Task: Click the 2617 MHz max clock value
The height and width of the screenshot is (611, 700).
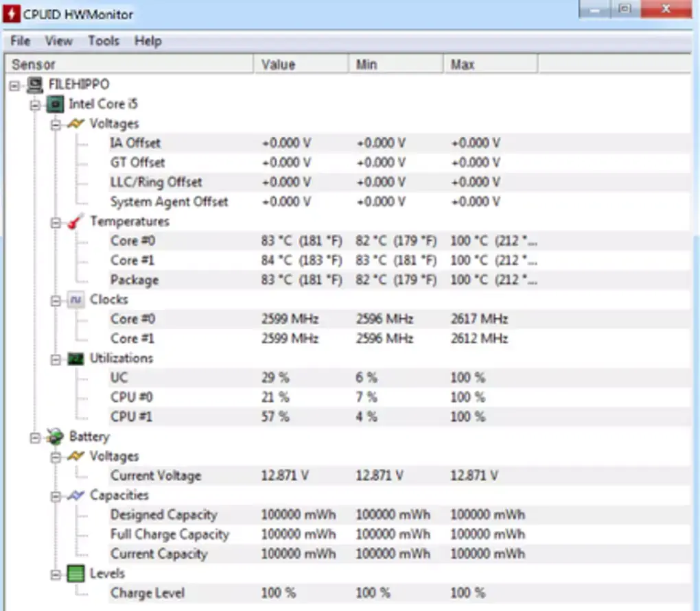Action: point(480,320)
